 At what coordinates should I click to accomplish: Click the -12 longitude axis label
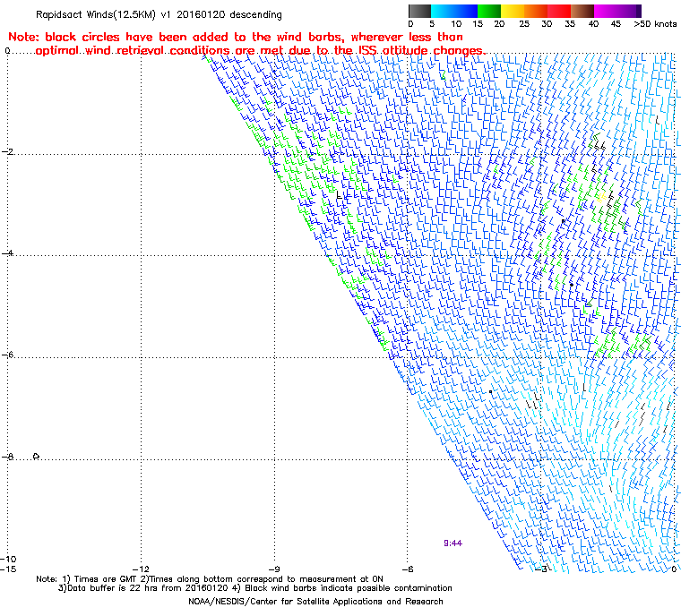141,569
